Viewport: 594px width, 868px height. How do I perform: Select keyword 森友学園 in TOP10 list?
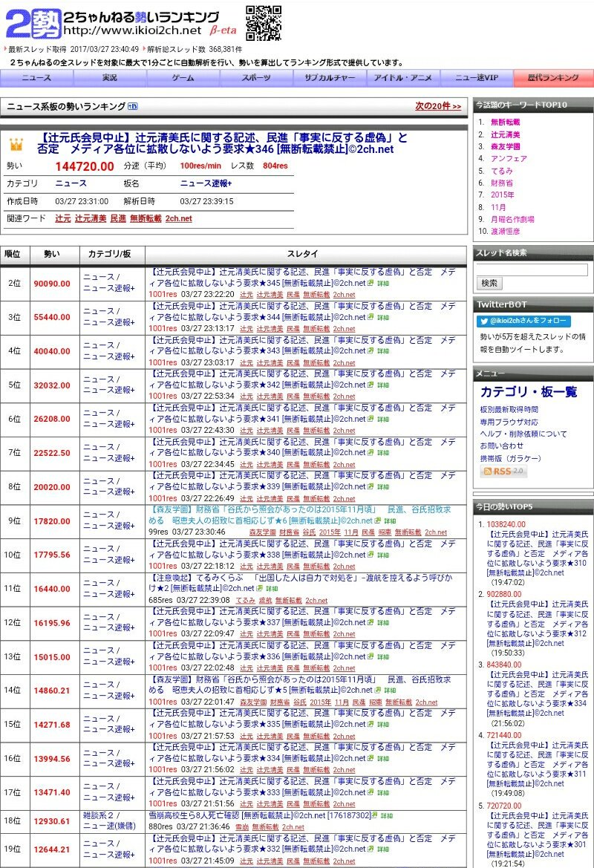click(x=506, y=147)
